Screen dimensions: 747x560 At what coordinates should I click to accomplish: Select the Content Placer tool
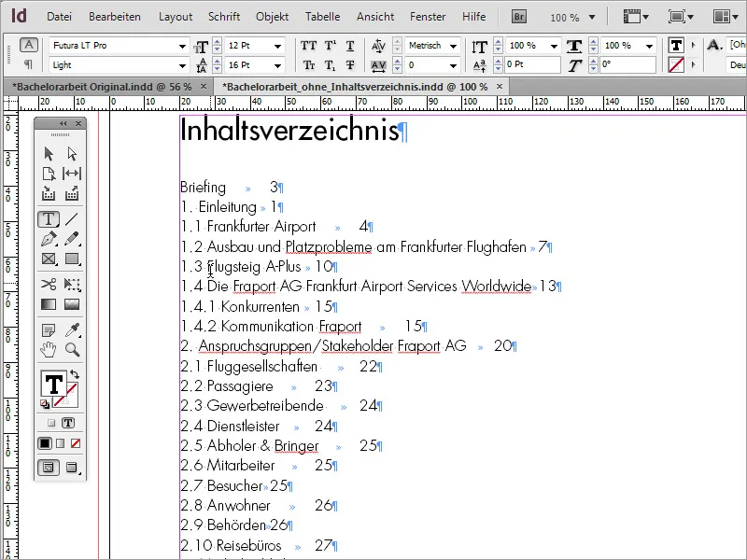pos(72,193)
